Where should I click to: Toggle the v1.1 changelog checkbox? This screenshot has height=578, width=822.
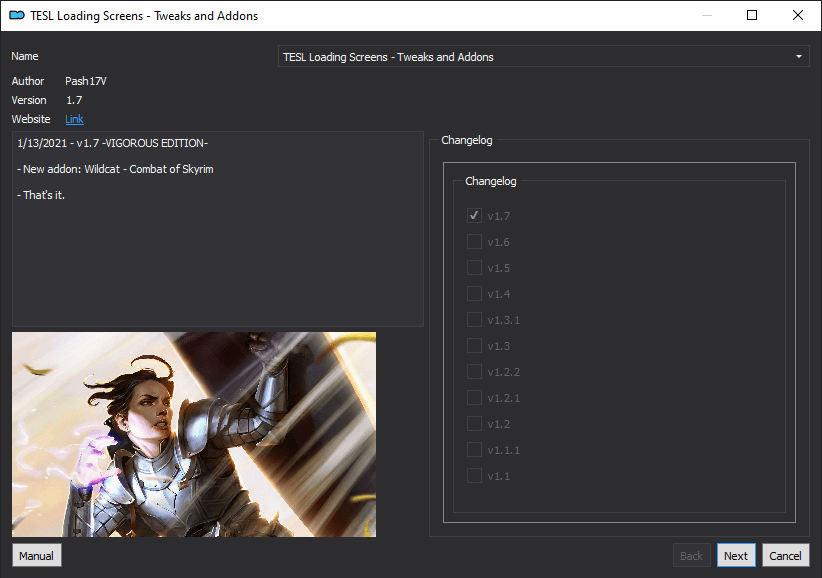pyautogui.click(x=474, y=476)
